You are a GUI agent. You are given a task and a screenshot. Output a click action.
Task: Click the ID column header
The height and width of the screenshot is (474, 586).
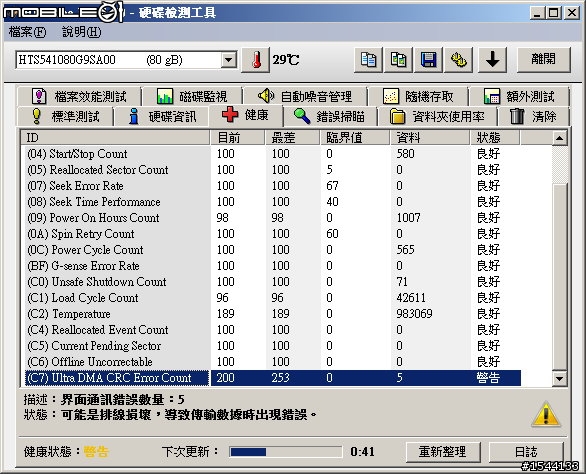[x=115, y=138]
